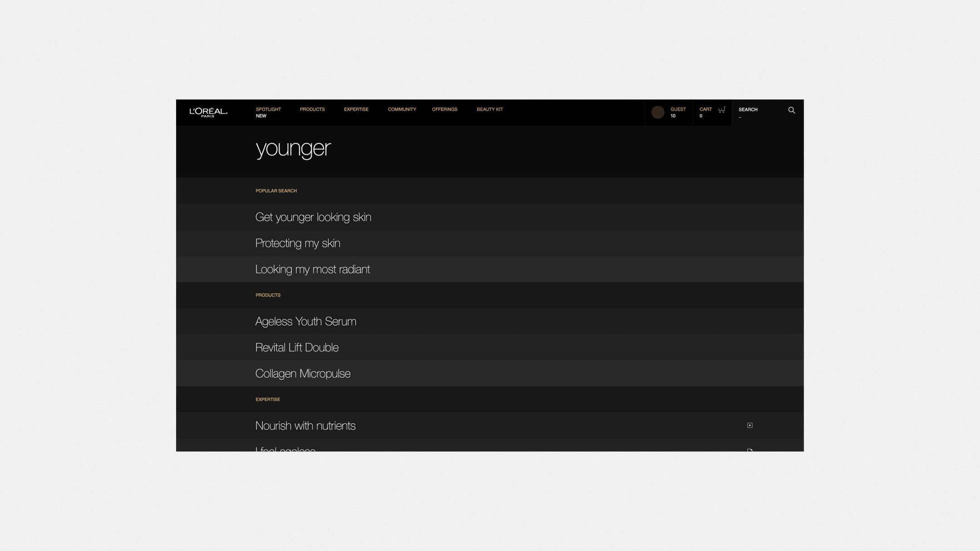
Task: Click the guest profile avatar circle
Action: coord(657,112)
